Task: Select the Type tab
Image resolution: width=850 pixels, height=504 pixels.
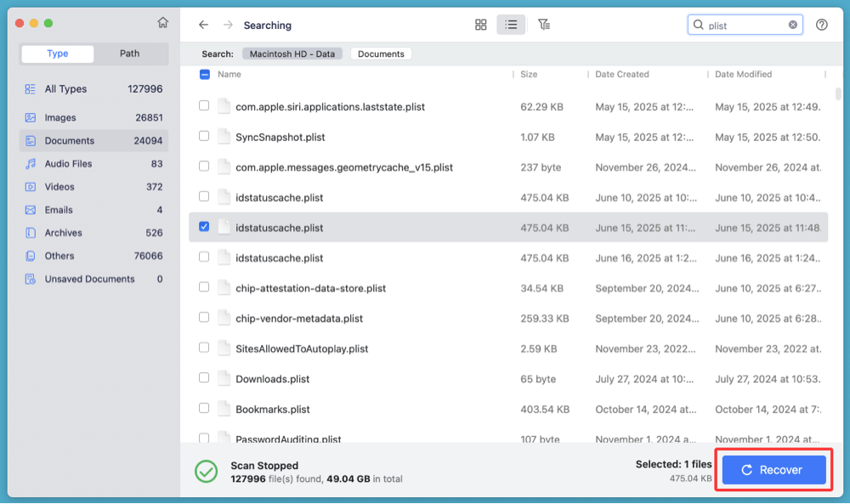Action: click(57, 54)
